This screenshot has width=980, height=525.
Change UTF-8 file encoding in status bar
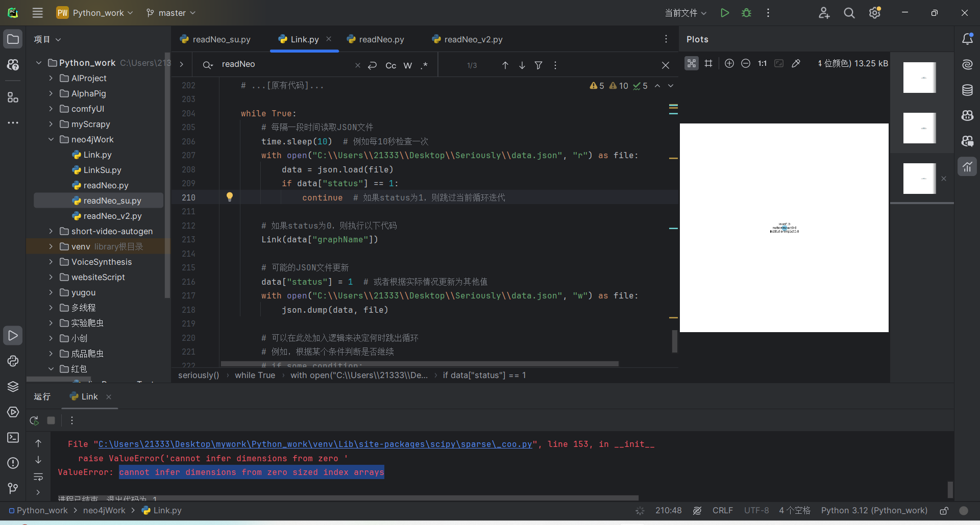click(756, 511)
